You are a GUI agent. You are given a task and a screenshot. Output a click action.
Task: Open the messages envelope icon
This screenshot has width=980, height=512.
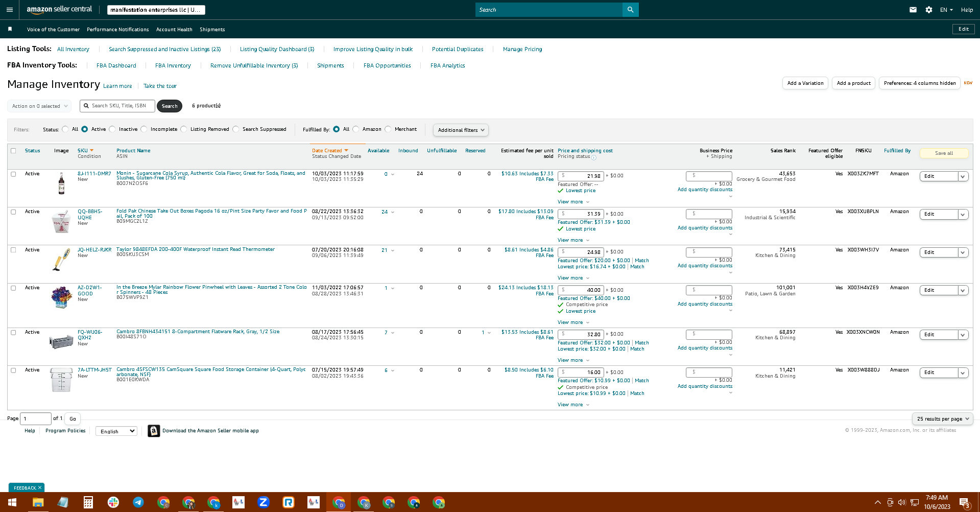point(913,10)
